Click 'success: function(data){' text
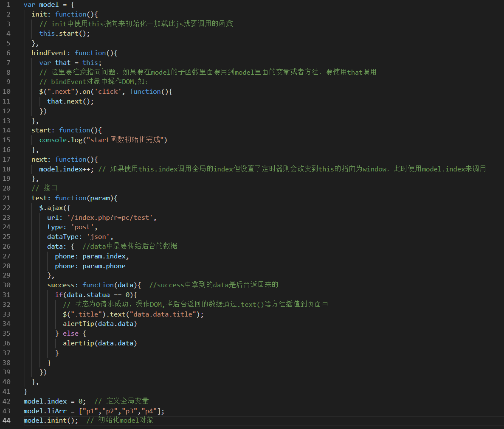Image resolution: width=504 pixels, height=429 pixels. tap(94, 285)
